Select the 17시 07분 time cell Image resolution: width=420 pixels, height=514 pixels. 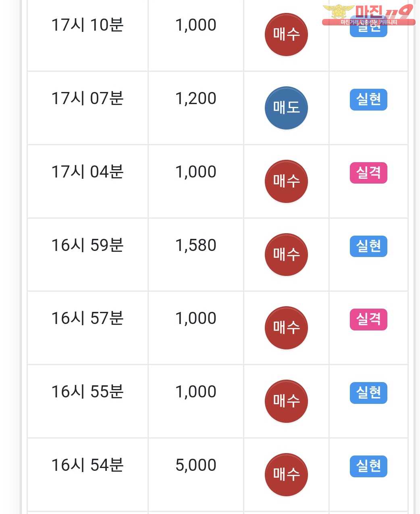(87, 108)
